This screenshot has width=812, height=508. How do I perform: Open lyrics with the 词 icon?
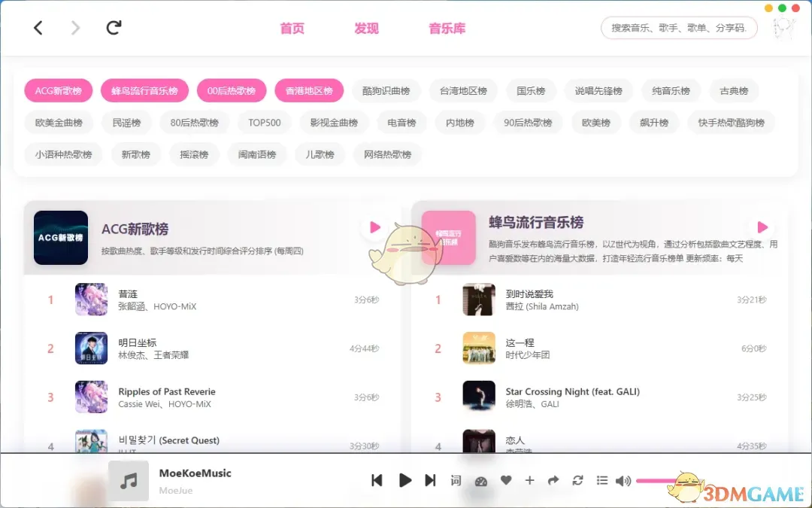pyautogui.click(x=456, y=480)
